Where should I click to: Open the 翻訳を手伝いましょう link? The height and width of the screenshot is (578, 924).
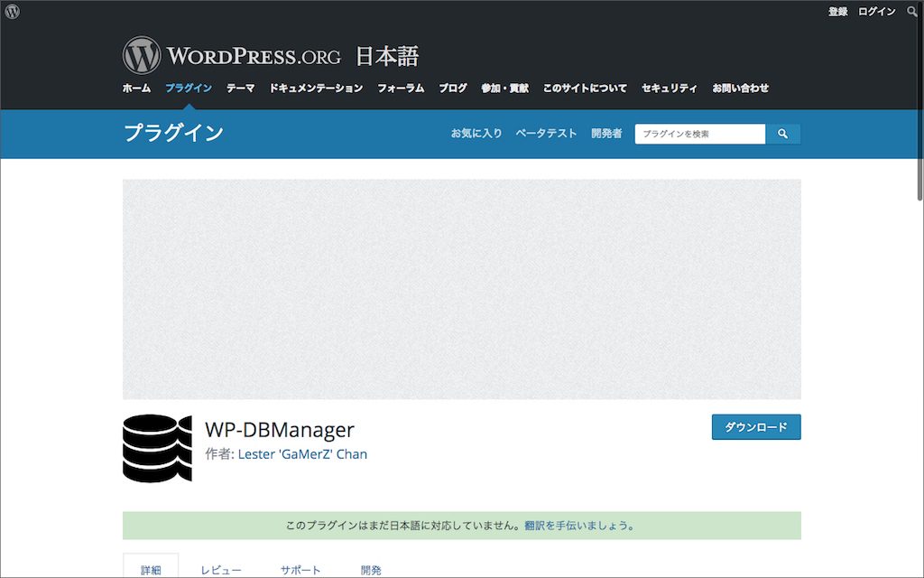(579, 526)
